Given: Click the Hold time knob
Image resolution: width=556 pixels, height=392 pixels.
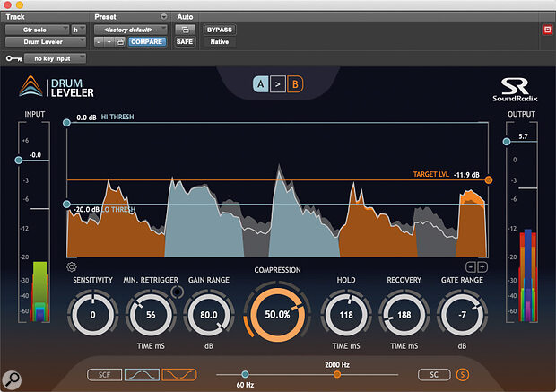Looking at the screenshot, I should coord(346,314).
